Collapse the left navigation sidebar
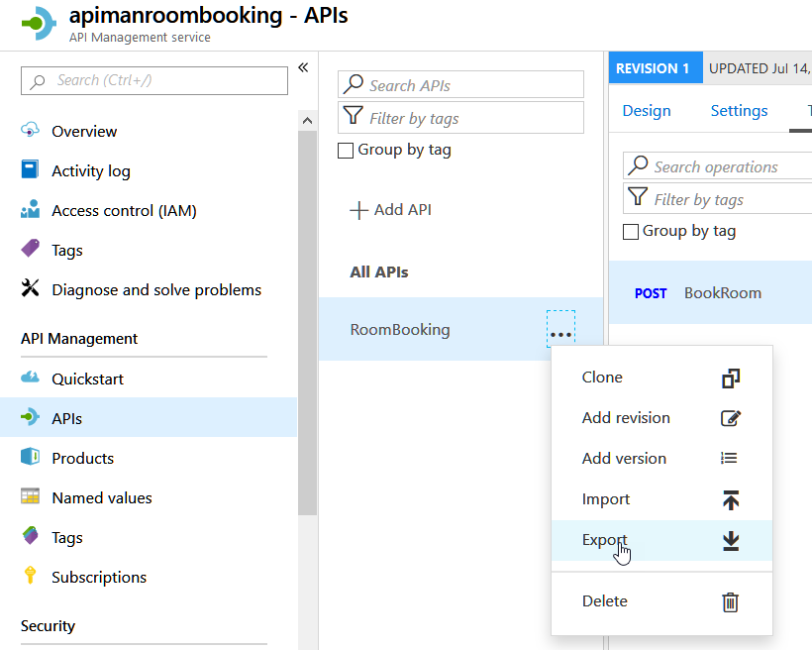The image size is (812, 650). pos(303,67)
